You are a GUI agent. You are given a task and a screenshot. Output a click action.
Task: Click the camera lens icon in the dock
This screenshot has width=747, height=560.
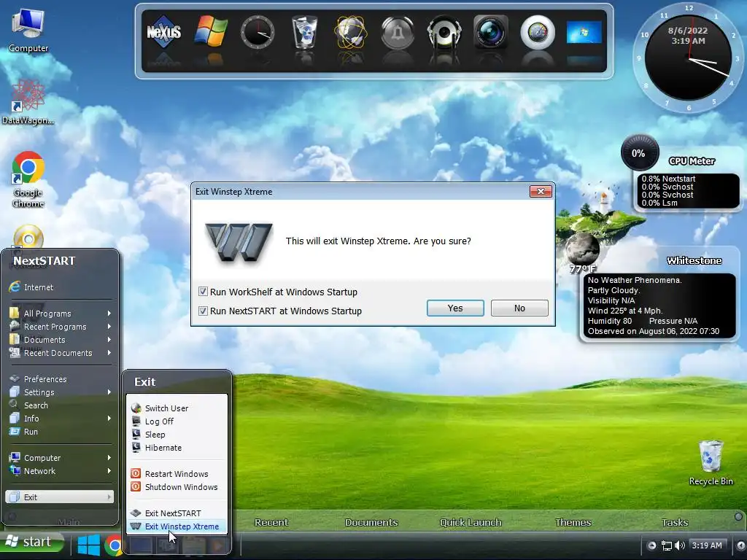pos(491,32)
